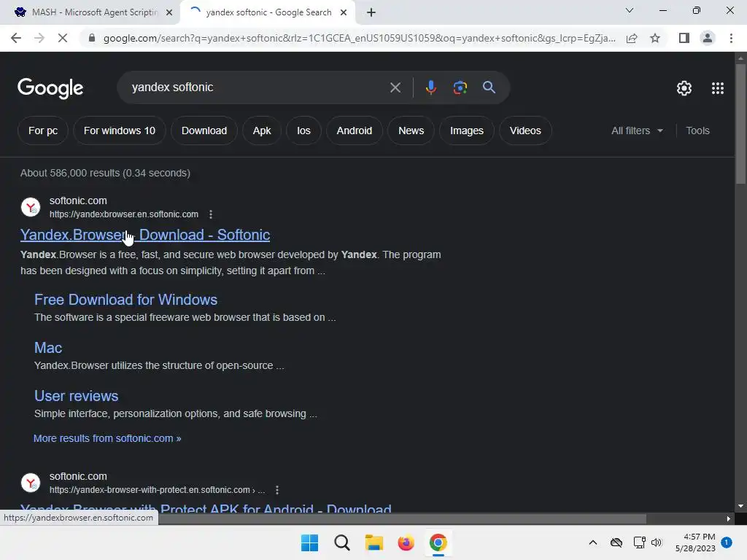Open Google quick settings gear

pos(684,88)
